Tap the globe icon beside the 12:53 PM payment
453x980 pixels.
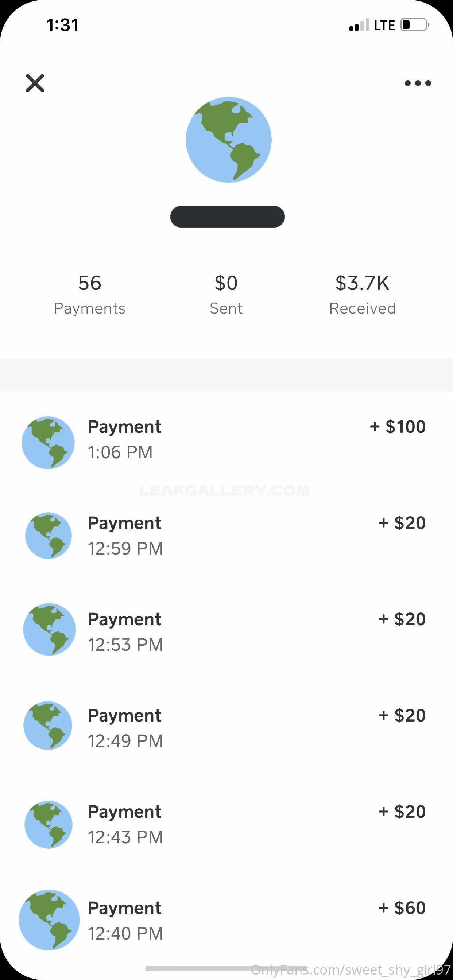(49, 629)
